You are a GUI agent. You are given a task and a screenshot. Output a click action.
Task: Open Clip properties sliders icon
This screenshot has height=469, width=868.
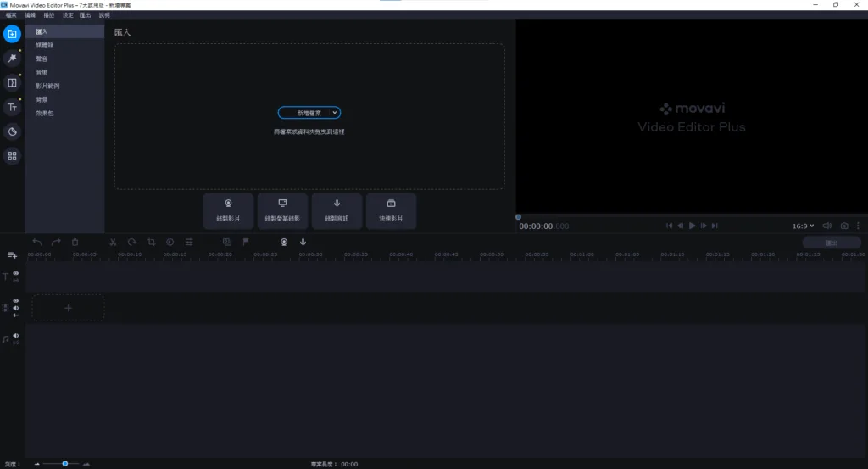pyautogui.click(x=189, y=242)
